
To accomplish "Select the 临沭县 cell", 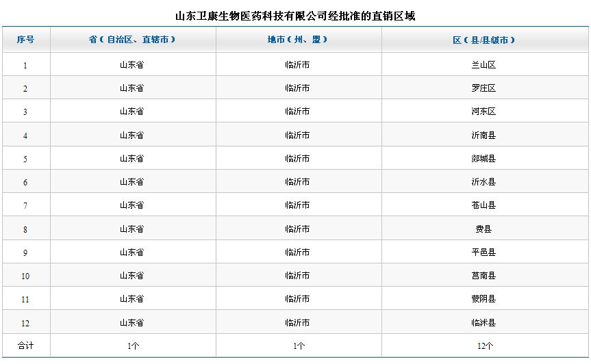I will tap(483, 322).
